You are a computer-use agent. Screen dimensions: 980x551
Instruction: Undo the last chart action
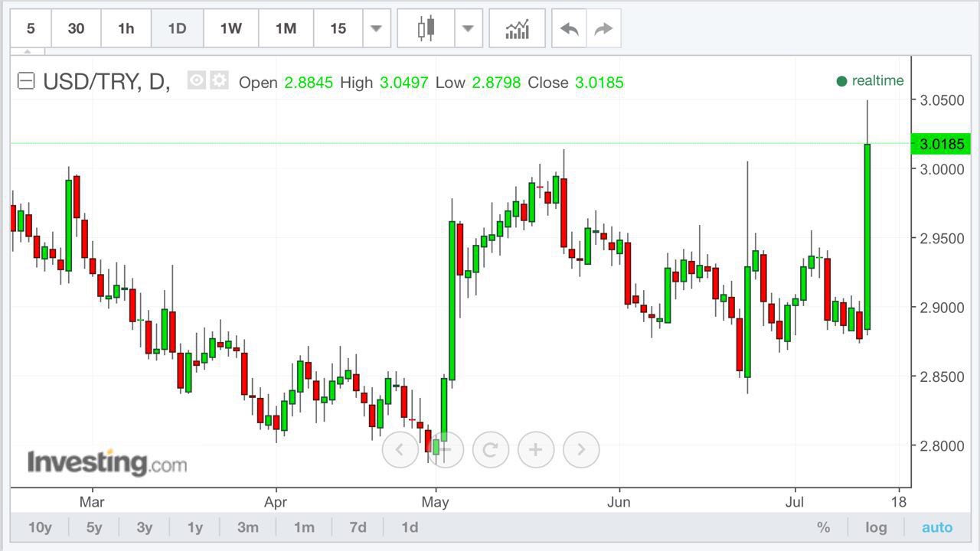pyautogui.click(x=569, y=28)
